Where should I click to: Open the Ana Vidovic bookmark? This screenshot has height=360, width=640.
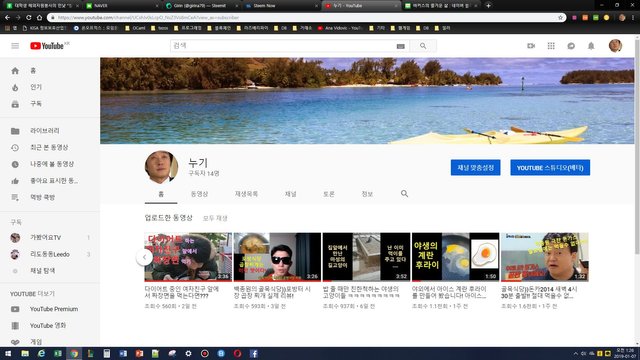[x=340, y=28]
